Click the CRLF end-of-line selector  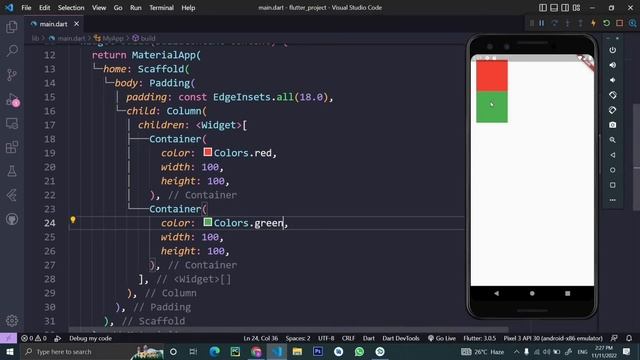tap(348, 338)
